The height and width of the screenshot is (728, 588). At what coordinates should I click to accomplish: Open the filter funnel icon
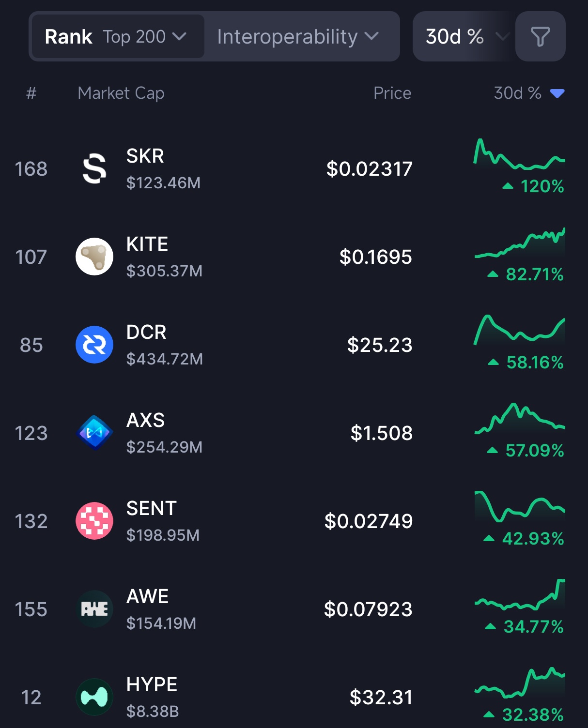coord(540,37)
